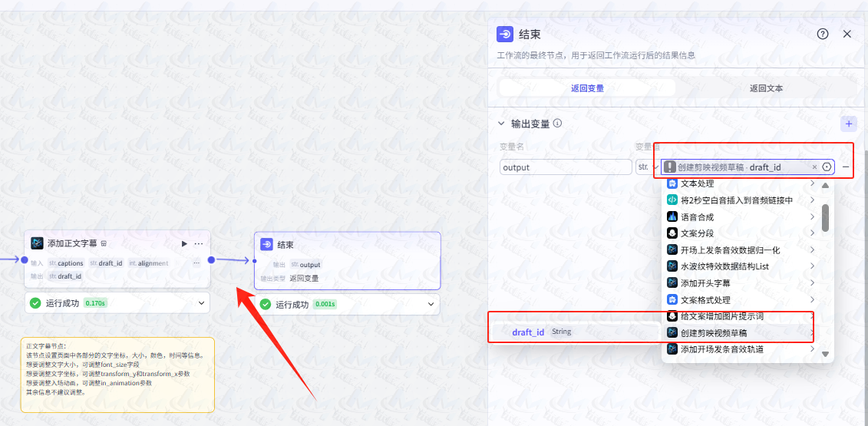868x426 pixels.
Task: Click the 文案分段 node icon
Action: [x=672, y=233]
